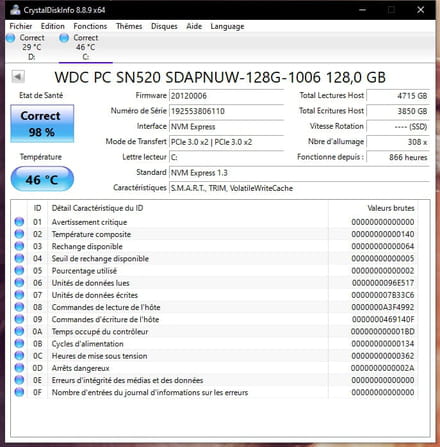Screen dimensions: 440x447
Task: Click the Fonctionne depuis value 866 heures
Action: [398, 157]
